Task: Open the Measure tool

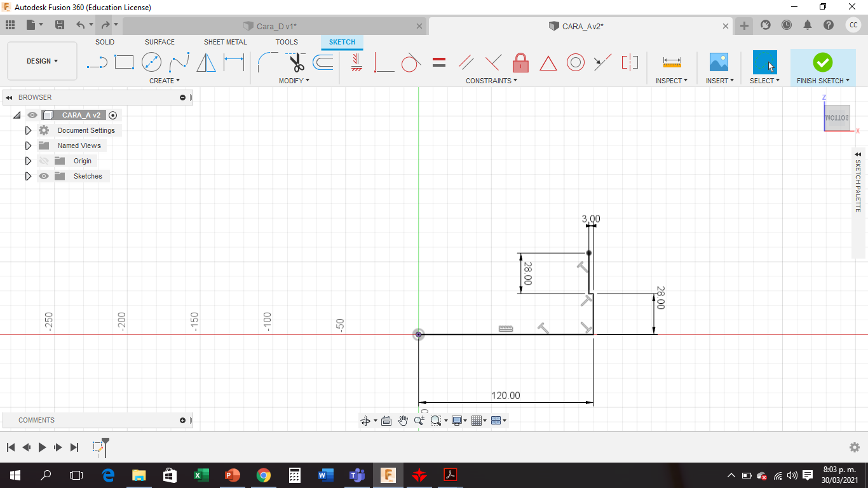Action: [x=672, y=62]
